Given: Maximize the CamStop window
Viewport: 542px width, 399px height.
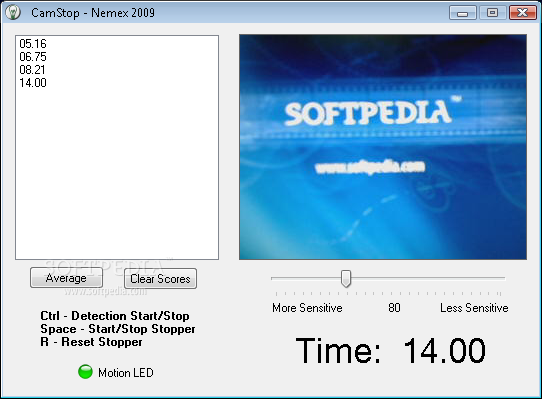Looking at the screenshot, I should click(493, 13).
